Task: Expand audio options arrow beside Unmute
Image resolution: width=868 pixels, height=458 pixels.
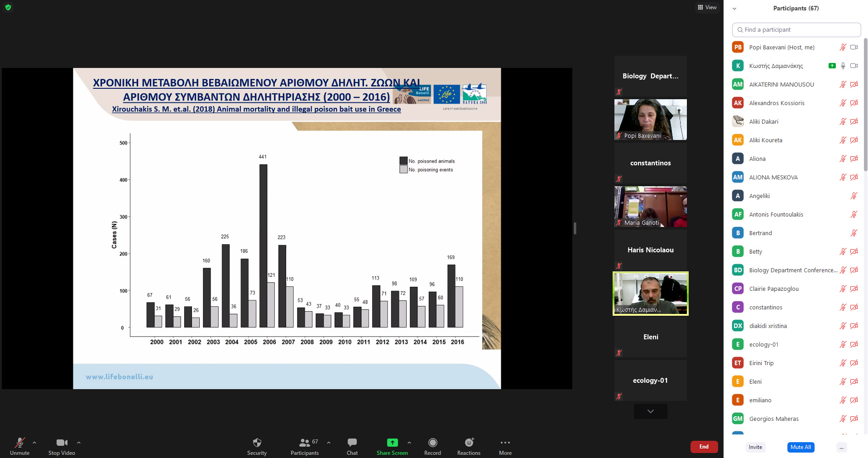Action: point(34,443)
